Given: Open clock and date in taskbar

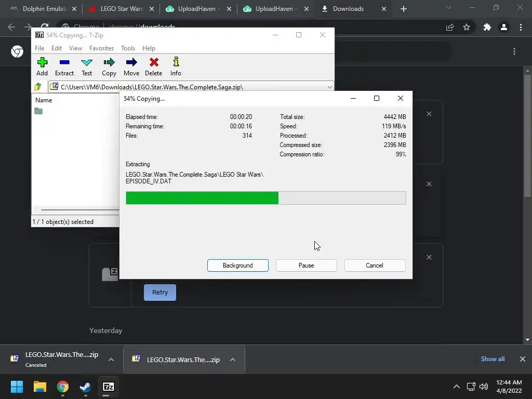Looking at the screenshot, I should click(509, 387).
